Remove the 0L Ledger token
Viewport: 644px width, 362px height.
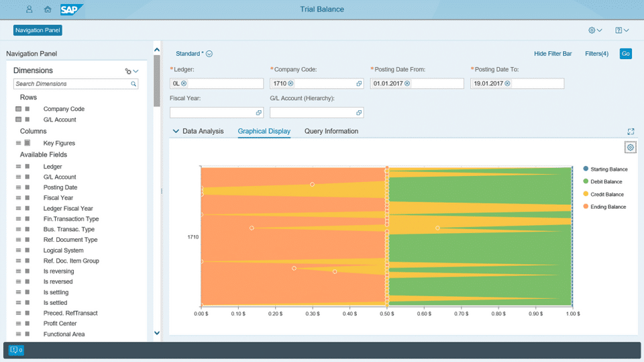184,83
